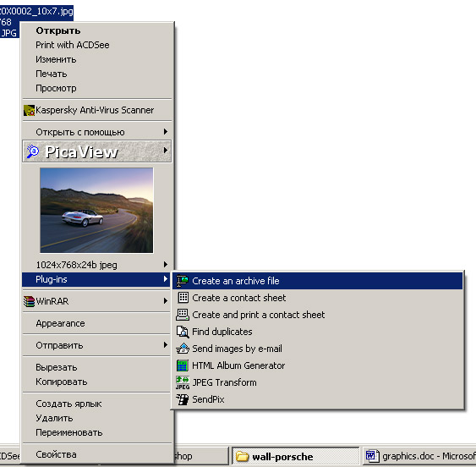Click the contact sheet grid icon
This screenshot has width=476, height=467.
(183, 298)
